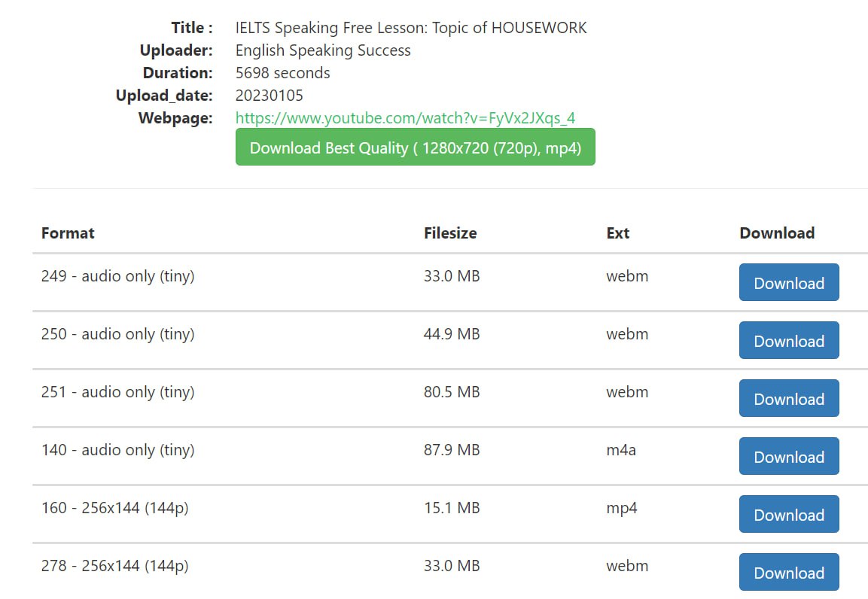Download format 250 audio only 44.9 MB
This screenshot has height=599, width=868.
pos(789,340)
